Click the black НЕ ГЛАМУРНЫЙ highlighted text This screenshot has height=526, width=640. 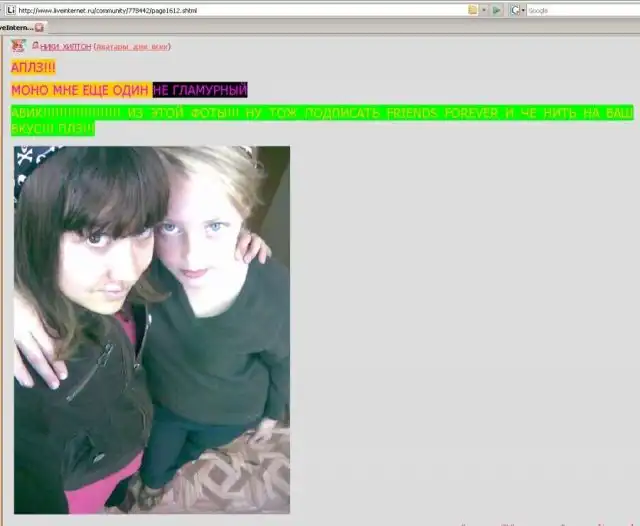pyautogui.click(x=199, y=90)
